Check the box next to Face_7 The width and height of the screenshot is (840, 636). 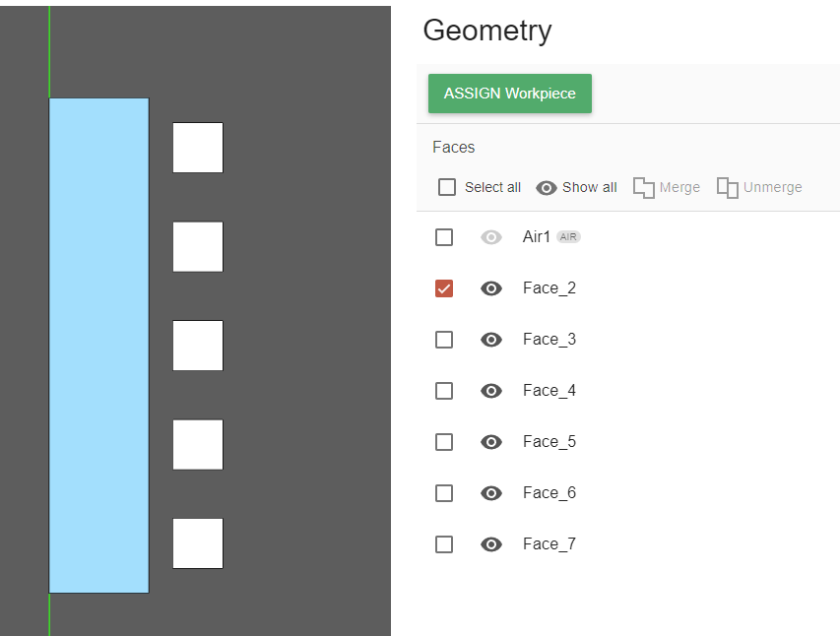tap(444, 544)
